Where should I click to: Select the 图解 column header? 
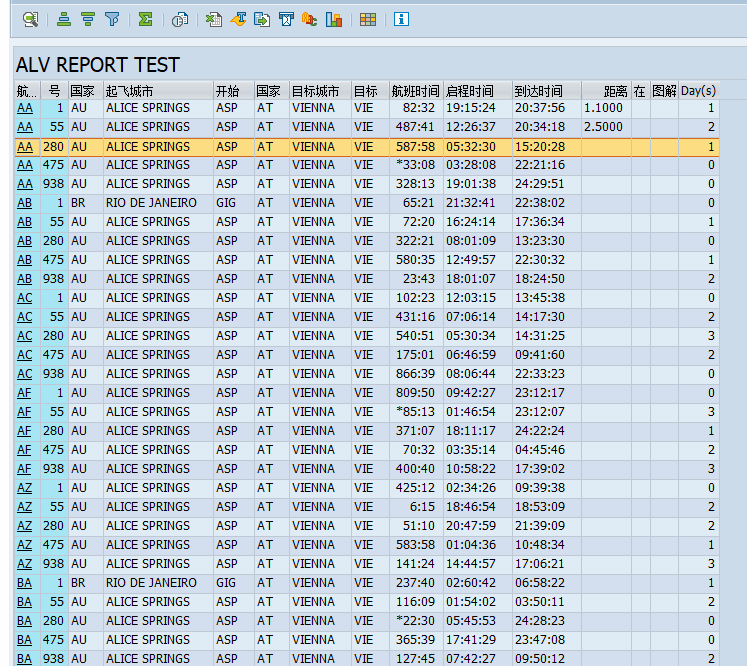(x=664, y=91)
